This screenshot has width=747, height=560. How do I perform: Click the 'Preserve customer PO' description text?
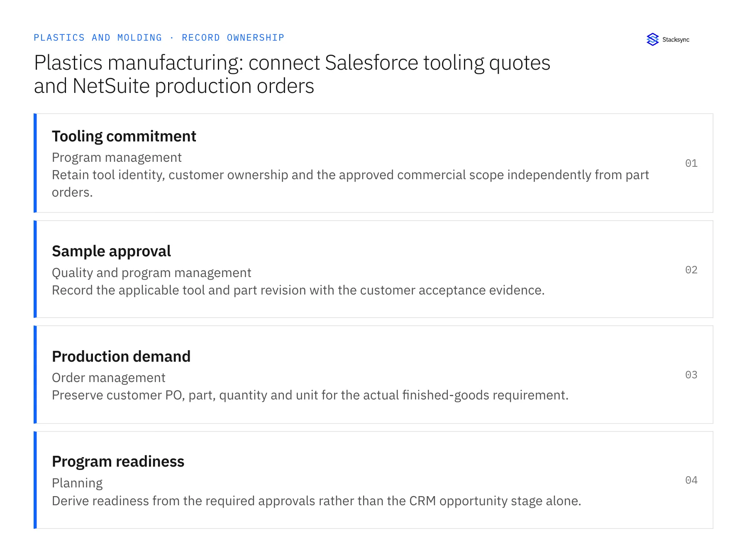click(x=310, y=395)
